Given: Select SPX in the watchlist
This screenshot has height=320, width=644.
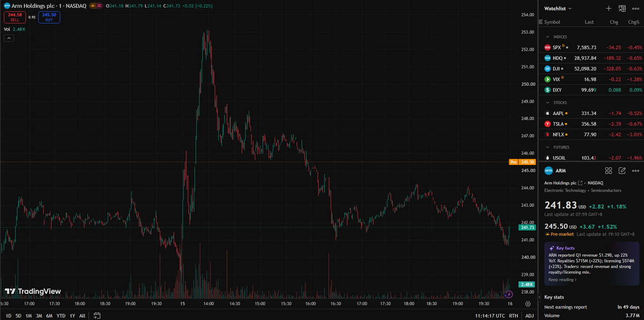Looking at the screenshot, I should 591,47.
